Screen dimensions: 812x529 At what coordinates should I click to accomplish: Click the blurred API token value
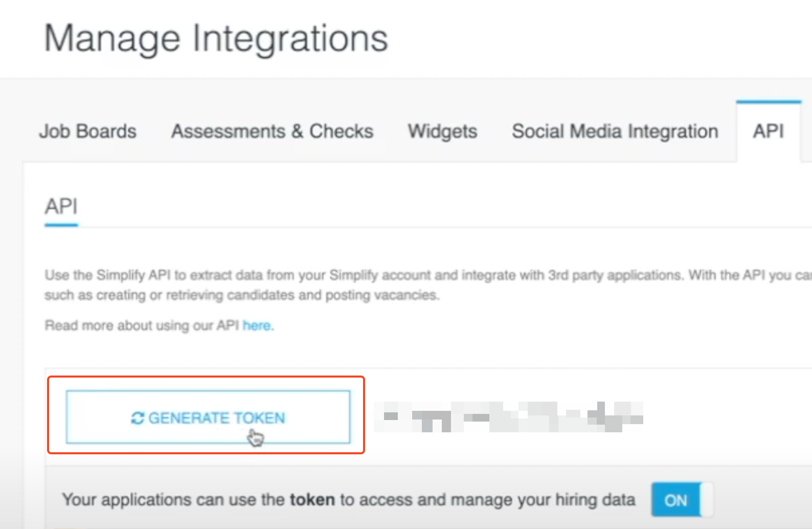click(508, 417)
